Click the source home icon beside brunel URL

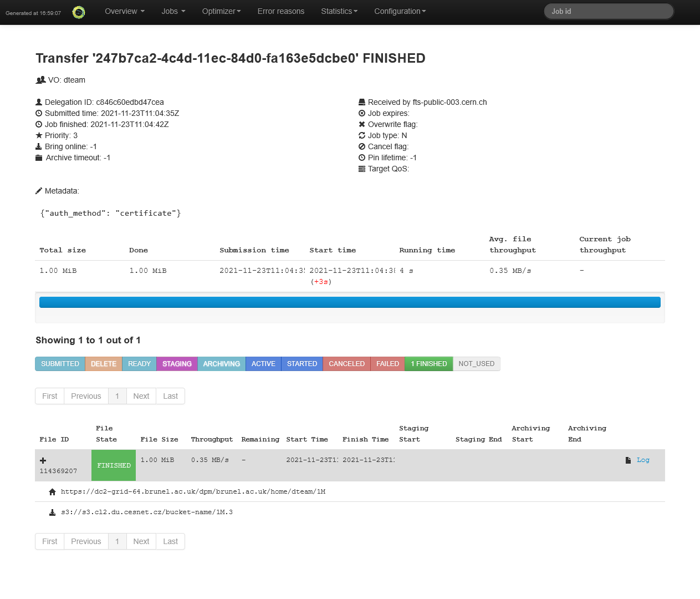[x=52, y=492]
